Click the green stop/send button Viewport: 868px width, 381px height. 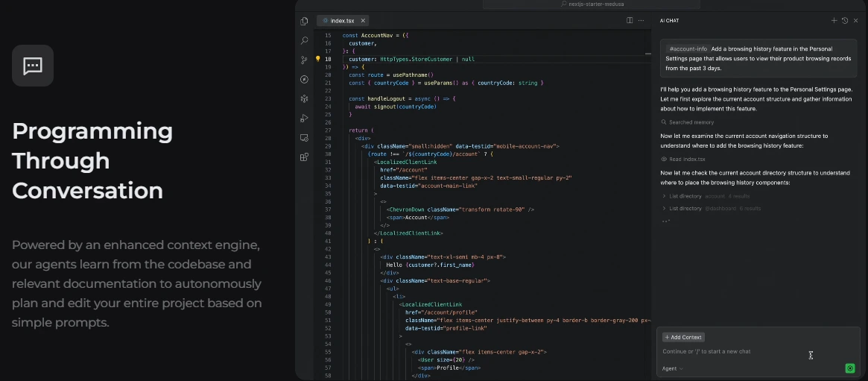849,368
